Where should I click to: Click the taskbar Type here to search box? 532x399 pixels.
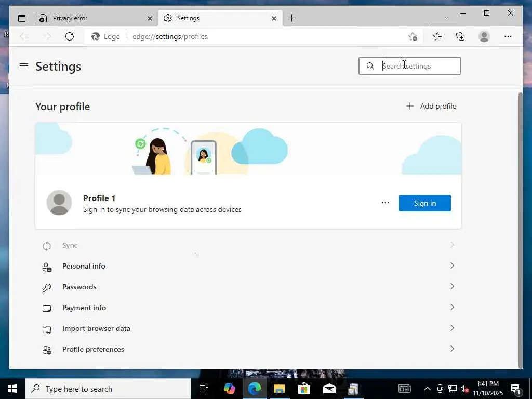(x=108, y=389)
